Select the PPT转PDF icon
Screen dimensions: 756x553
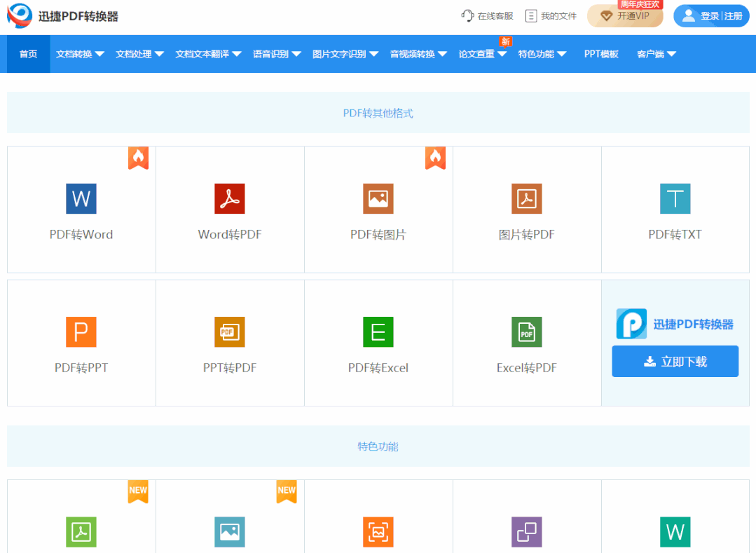230,332
